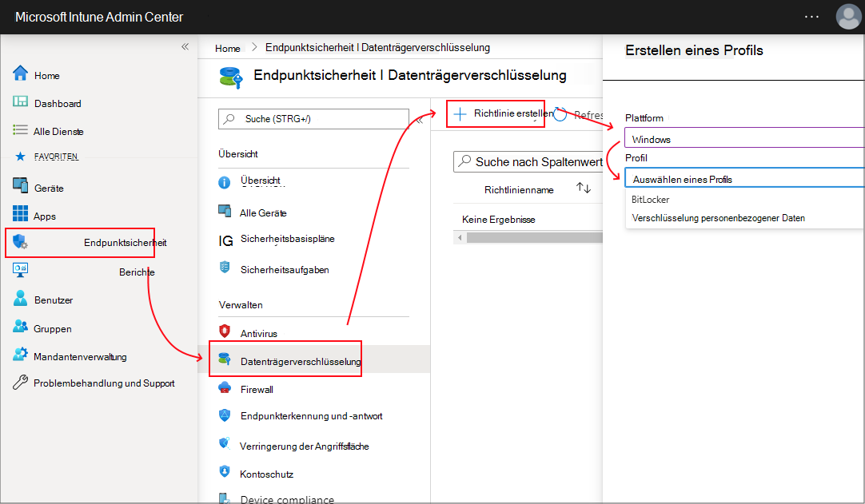Select Device compliance entry

(287, 499)
